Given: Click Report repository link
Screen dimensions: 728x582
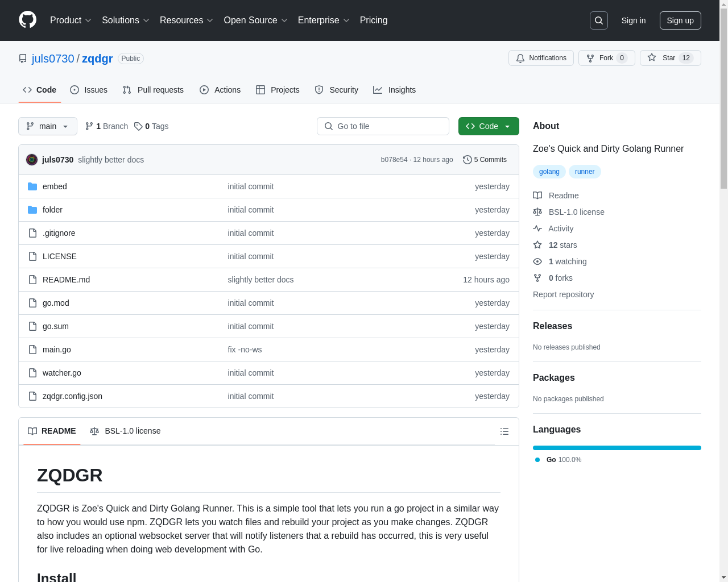Looking at the screenshot, I should [563, 294].
